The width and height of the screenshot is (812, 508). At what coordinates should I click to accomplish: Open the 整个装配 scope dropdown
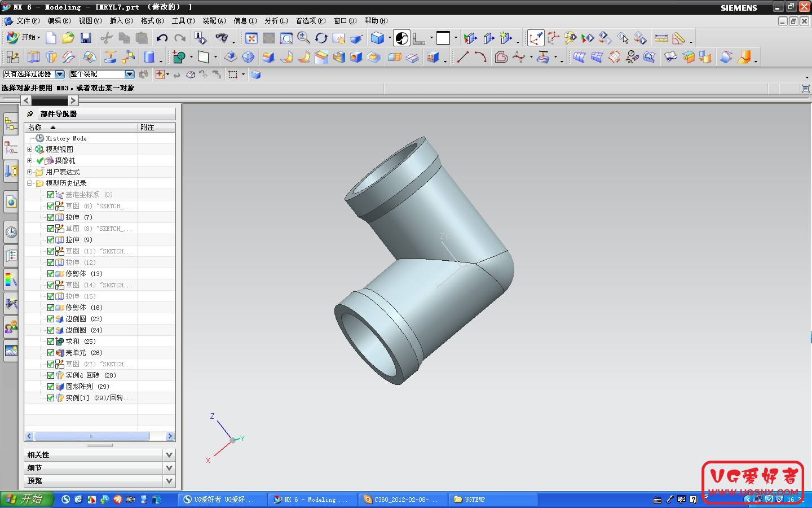(x=130, y=75)
